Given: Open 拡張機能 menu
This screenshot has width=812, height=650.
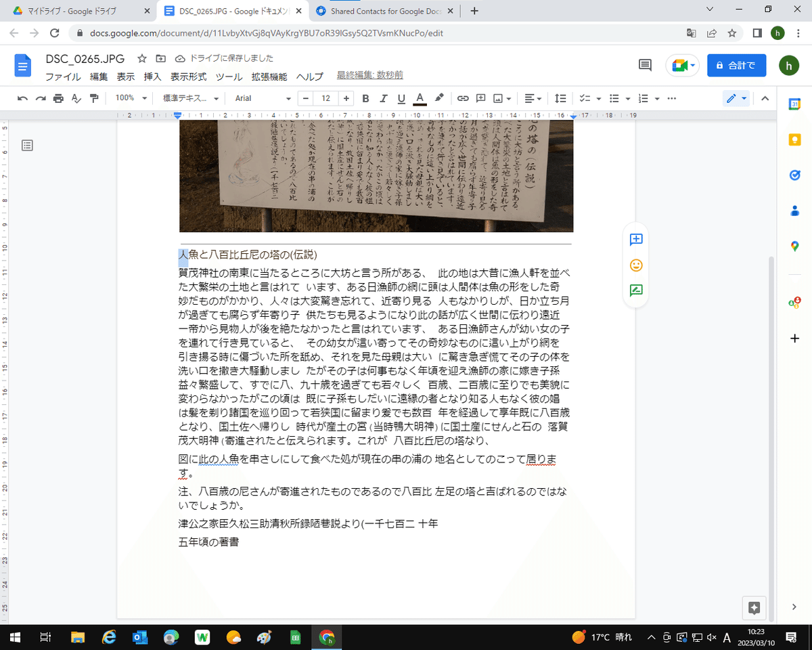Looking at the screenshot, I should [269, 77].
